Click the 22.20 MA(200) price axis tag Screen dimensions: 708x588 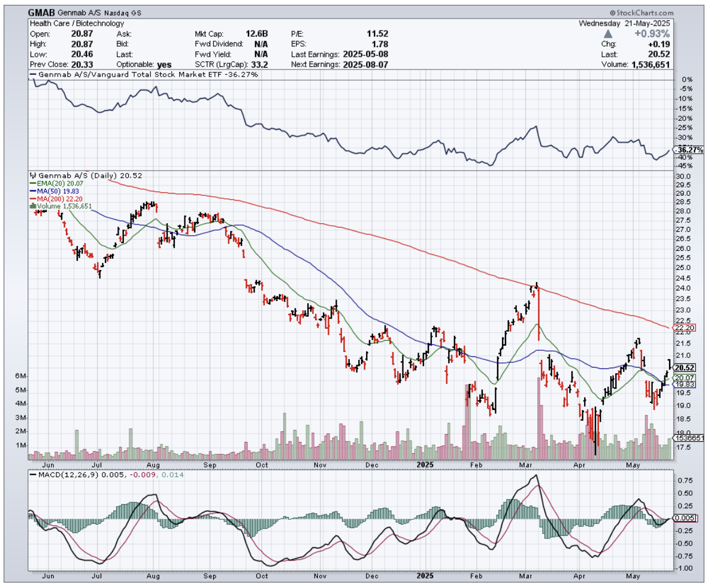coord(684,328)
